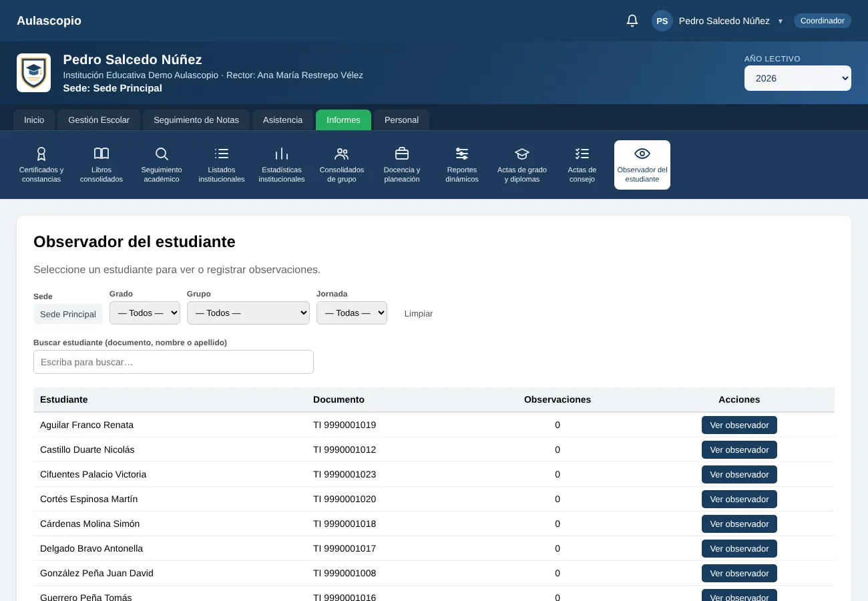
Task: Click document TI 9990001023
Action: 345,474
